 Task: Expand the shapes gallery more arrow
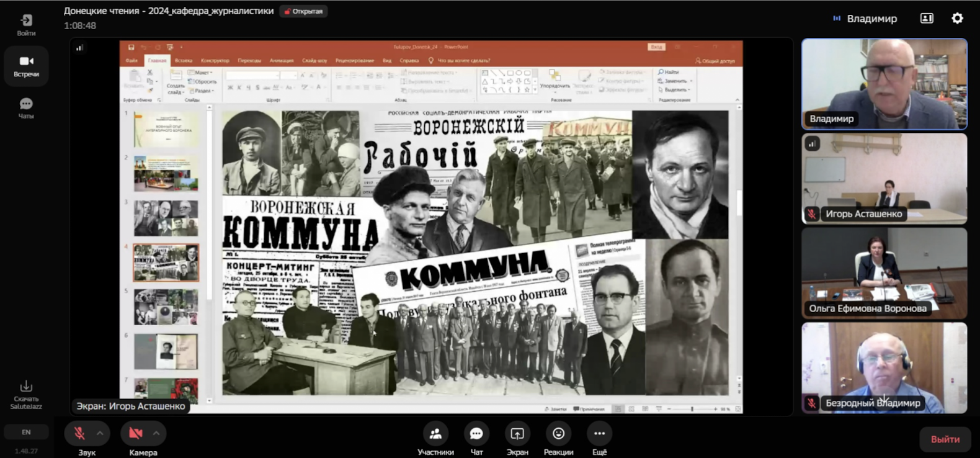tap(535, 89)
